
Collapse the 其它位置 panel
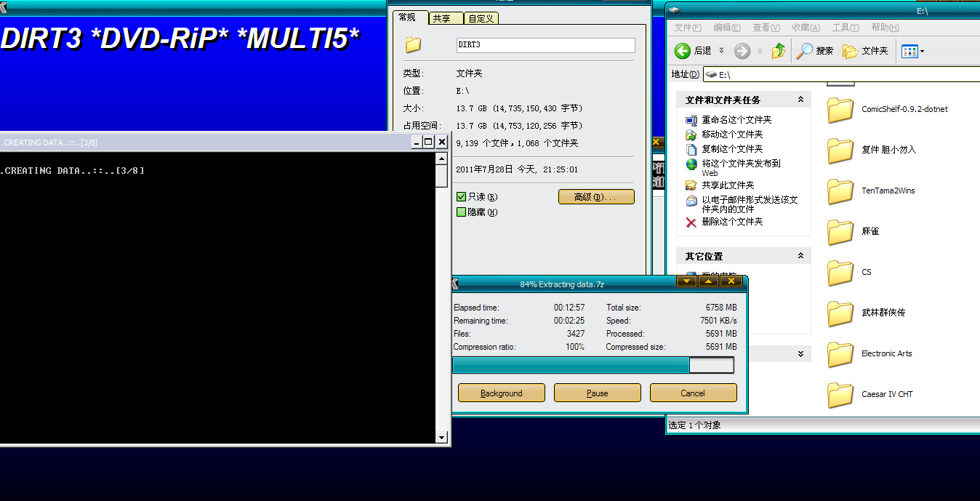800,256
